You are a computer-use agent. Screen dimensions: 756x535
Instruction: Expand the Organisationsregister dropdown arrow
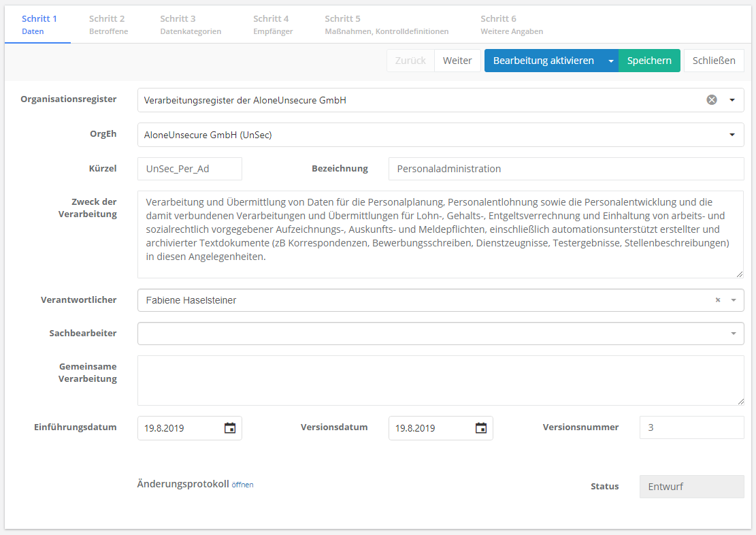click(732, 100)
